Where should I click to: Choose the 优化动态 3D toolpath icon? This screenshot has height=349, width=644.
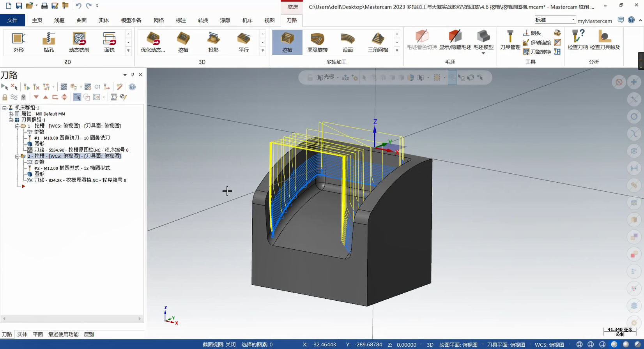point(153,42)
